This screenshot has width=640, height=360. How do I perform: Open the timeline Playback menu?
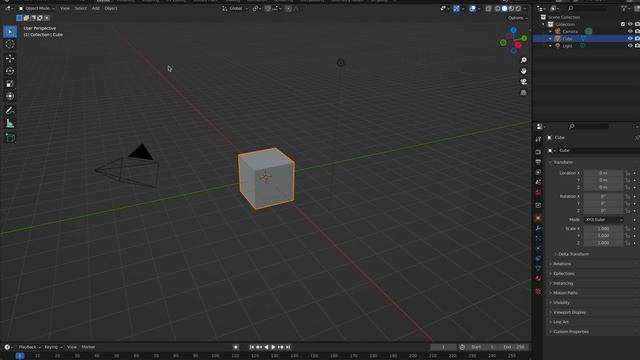(x=29, y=347)
